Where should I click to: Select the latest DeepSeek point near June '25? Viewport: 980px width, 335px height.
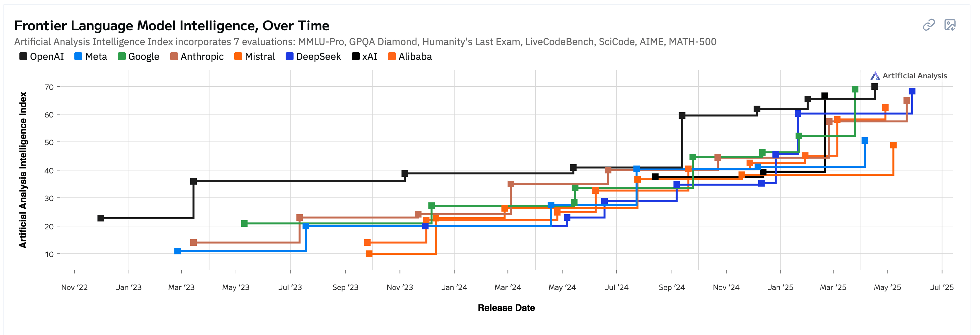click(912, 91)
